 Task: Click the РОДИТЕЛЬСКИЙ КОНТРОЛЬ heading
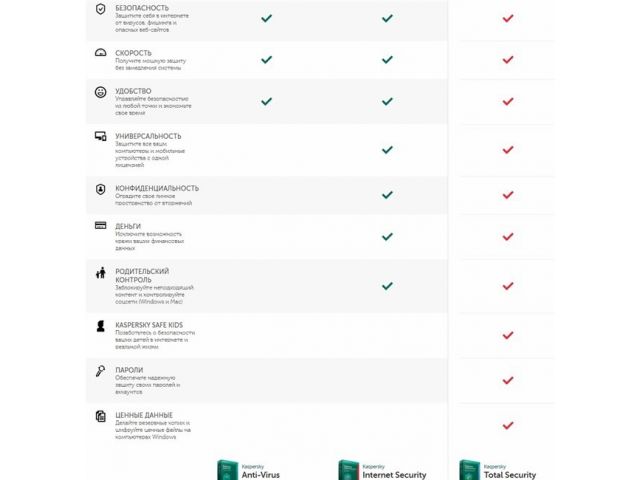pyautogui.click(x=142, y=275)
